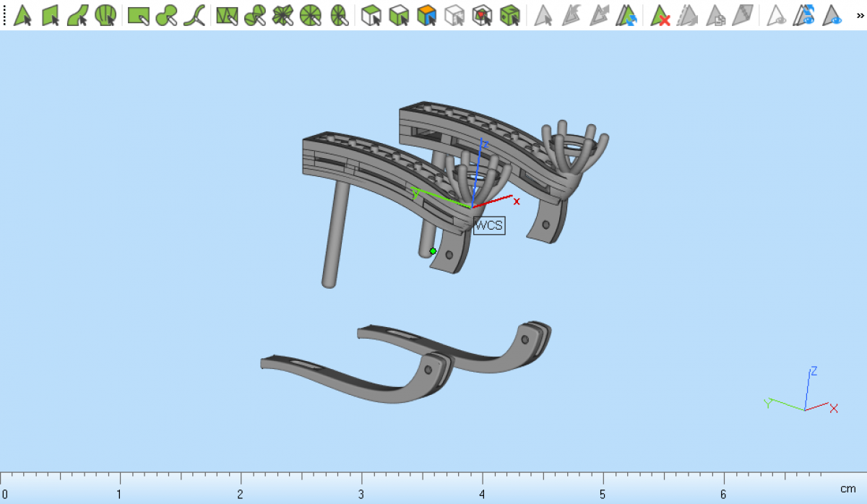Click the white cube part selection icon

point(371,15)
